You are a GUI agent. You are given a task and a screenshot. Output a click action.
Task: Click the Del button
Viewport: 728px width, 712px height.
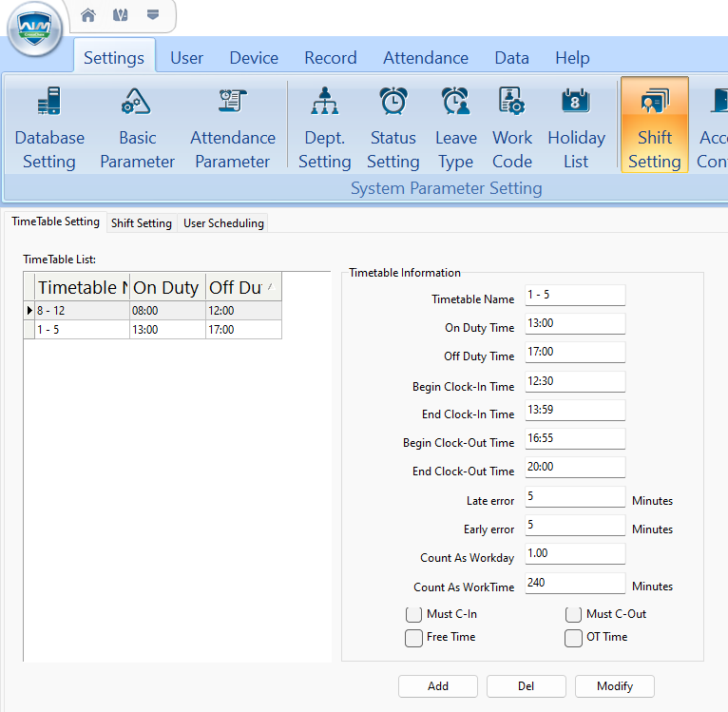coord(526,686)
